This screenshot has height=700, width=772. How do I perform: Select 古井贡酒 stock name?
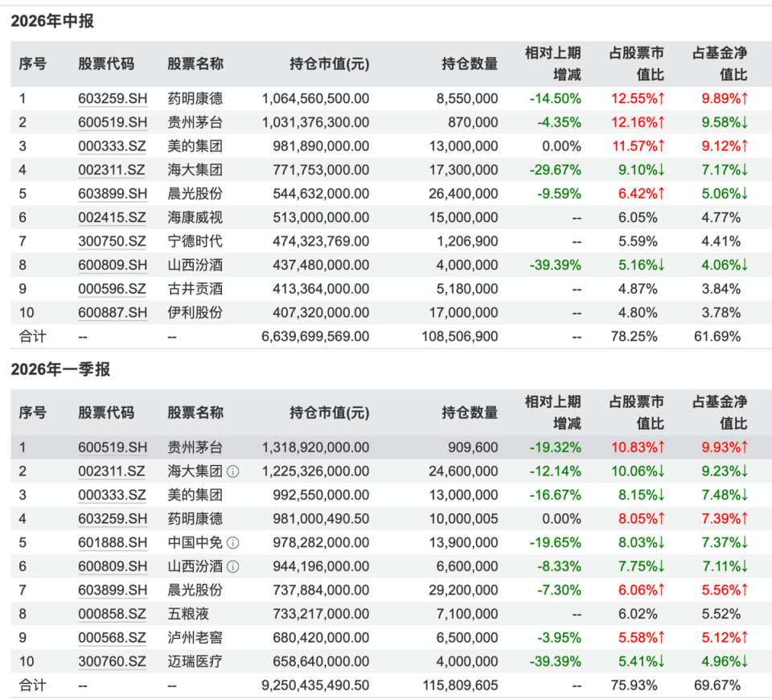tap(195, 289)
